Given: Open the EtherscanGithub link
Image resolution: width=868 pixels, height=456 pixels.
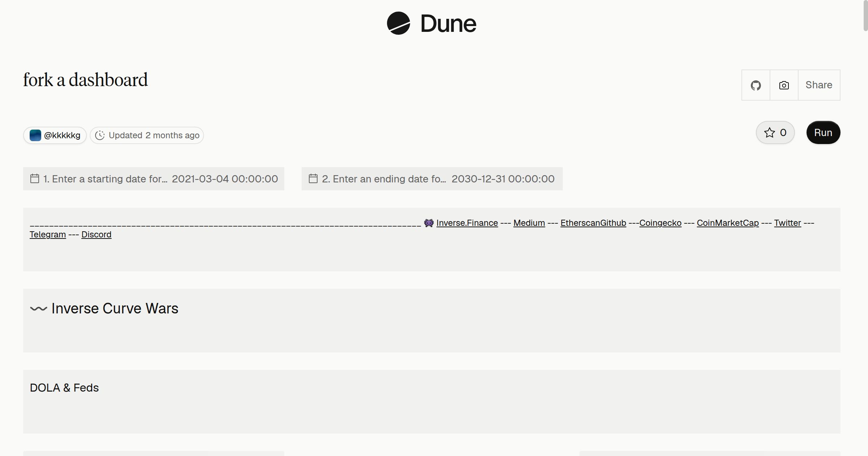Looking at the screenshot, I should click(593, 223).
